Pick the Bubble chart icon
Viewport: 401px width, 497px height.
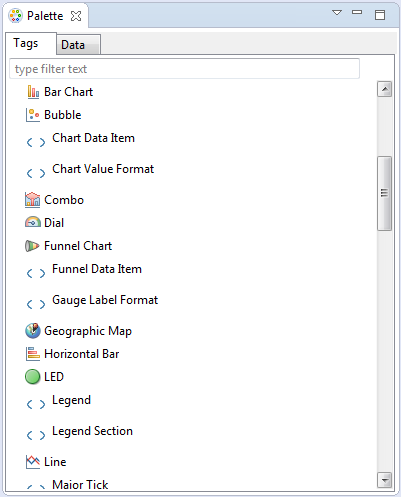(x=33, y=115)
